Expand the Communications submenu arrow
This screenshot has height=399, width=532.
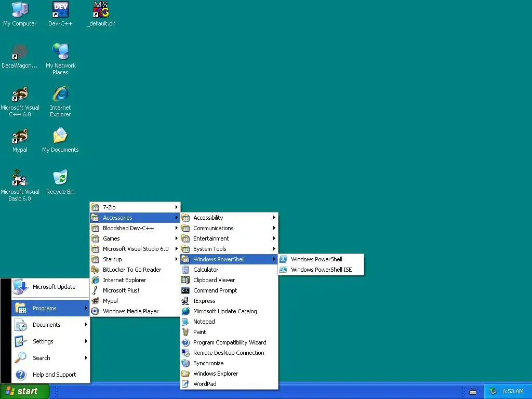pyautogui.click(x=274, y=228)
